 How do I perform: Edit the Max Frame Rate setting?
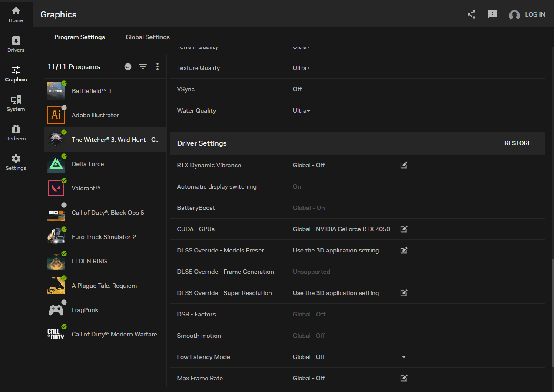pos(404,378)
